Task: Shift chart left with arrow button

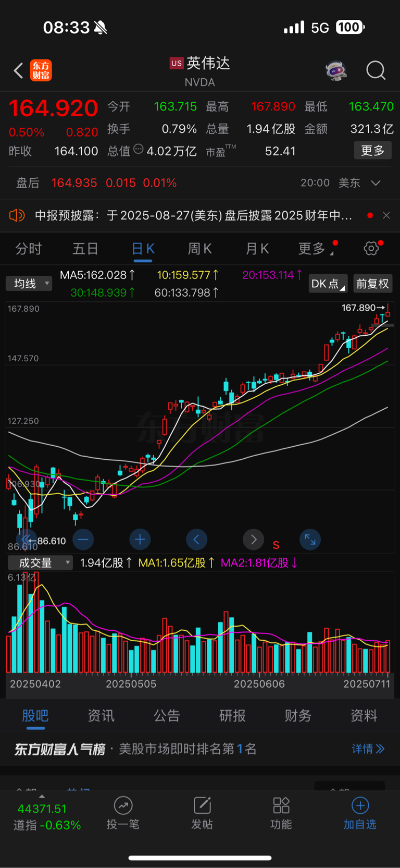Action: pyautogui.click(x=196, y=539)
